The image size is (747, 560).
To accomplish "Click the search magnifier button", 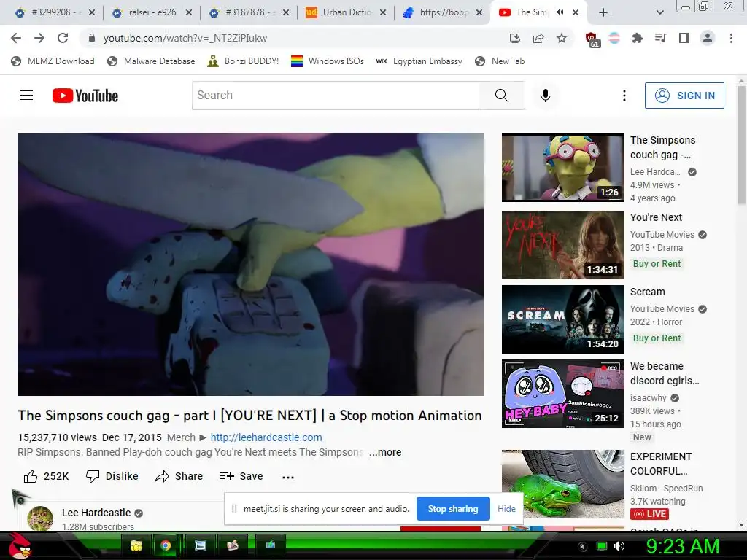I will tap(502, 96).
